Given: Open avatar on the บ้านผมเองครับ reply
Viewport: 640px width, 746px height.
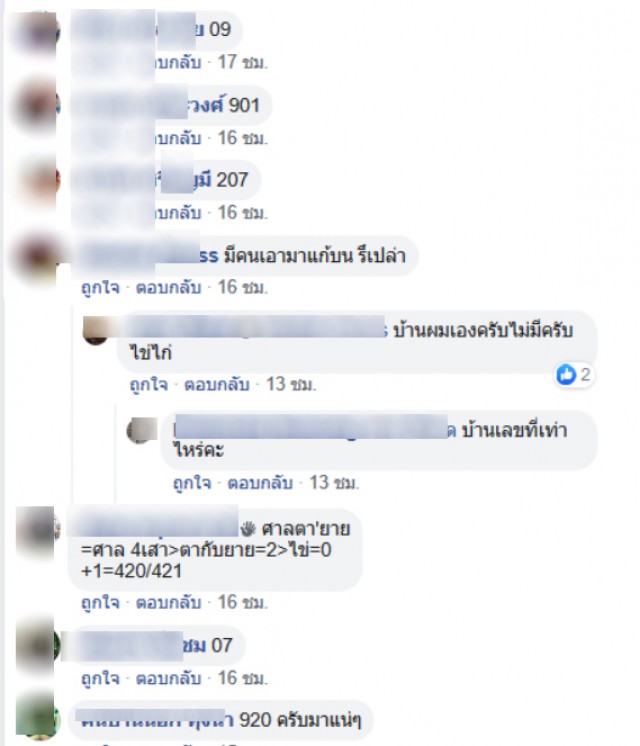Looking at the screenshot, I should [96, 329].
